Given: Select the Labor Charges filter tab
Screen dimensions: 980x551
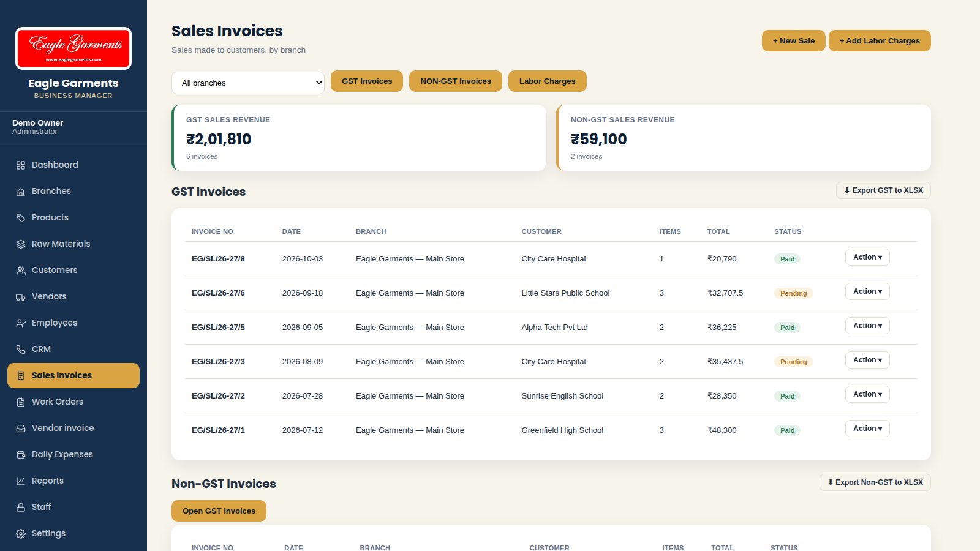Looking at the screenshot, I should [548, 81].
